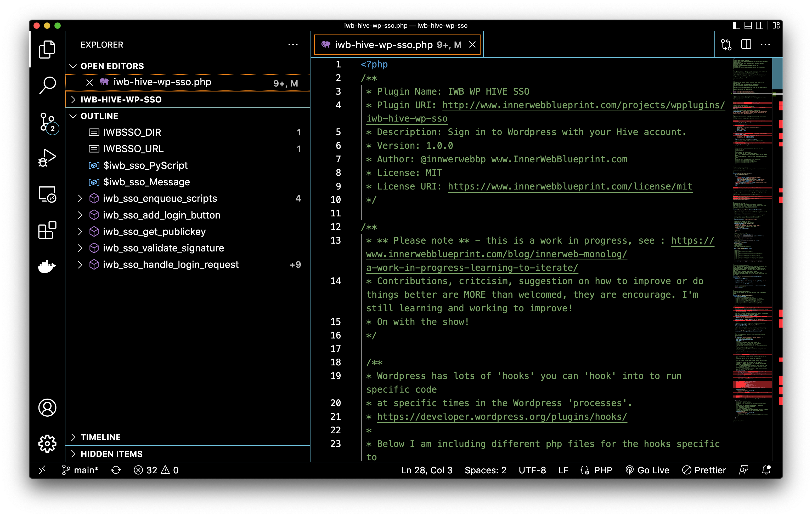The width and height of the screenshot is (812, 517).
Task: Toggle secondary side bar layout button
Action: click(x=759, y=25)
